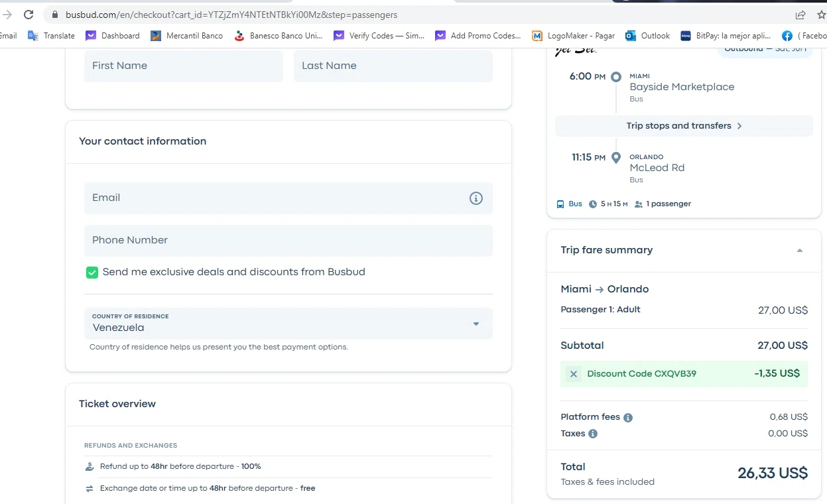Expand Trip stops and transfers
827x504 pixels.
pos(684,126)
